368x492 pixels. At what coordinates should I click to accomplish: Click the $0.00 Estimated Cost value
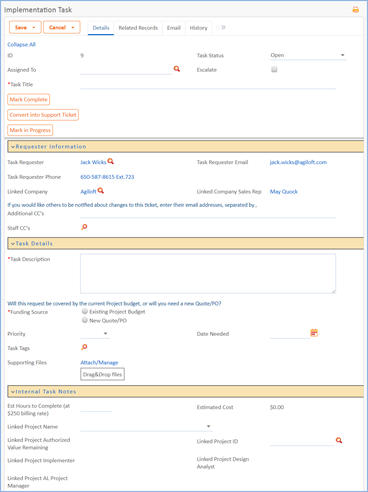[x=277, y=407]
